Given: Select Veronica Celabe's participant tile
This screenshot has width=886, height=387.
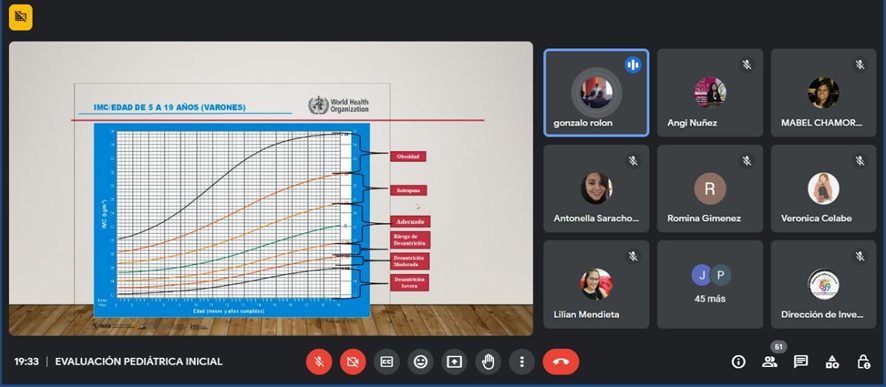Looking at the screenshot, I should point(823,189).
